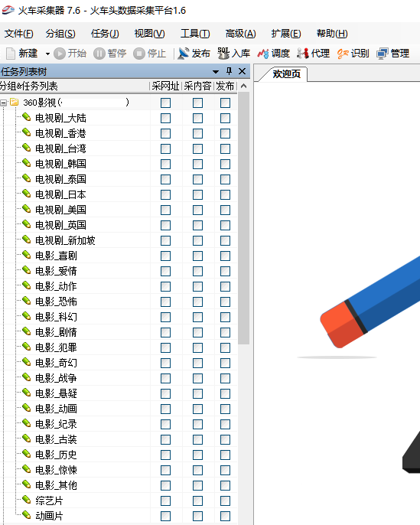Viewport: 420px width, 525px height.
Task: Click the 开始 start button
Action: (70, 54)
